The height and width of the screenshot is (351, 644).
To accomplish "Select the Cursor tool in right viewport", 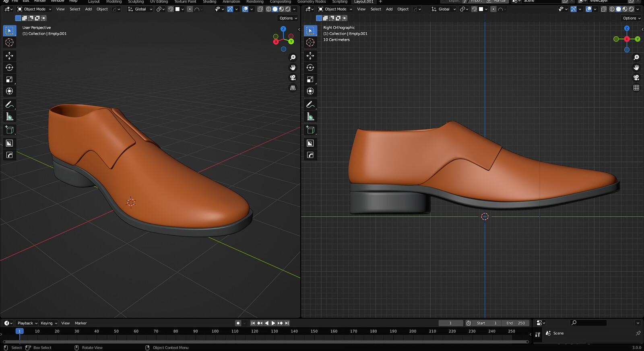I will tap(310, 42).
